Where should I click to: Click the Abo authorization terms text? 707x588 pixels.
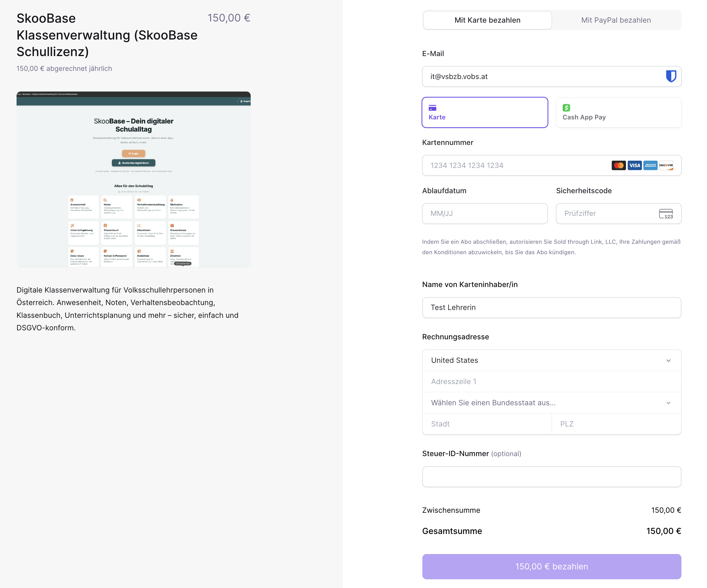coord(551,247)
